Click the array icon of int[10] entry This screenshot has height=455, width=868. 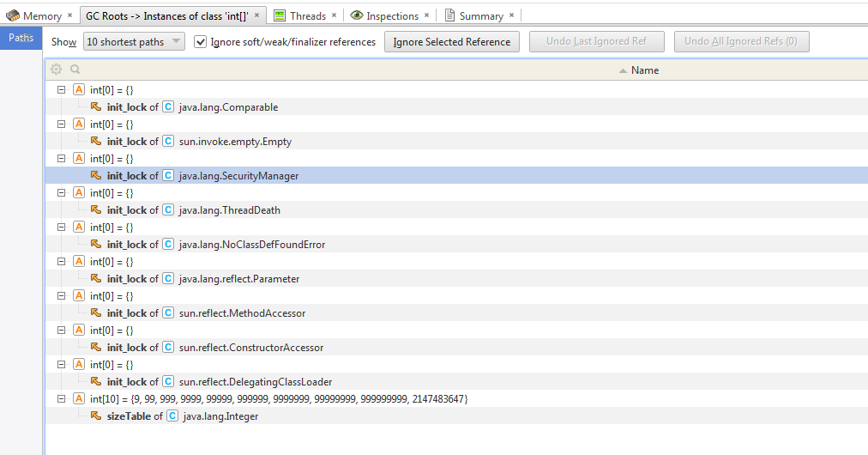point(79,399)
